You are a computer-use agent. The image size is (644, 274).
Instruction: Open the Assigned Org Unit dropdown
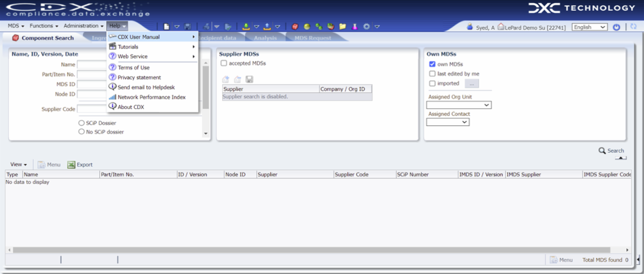coord(459,105)
